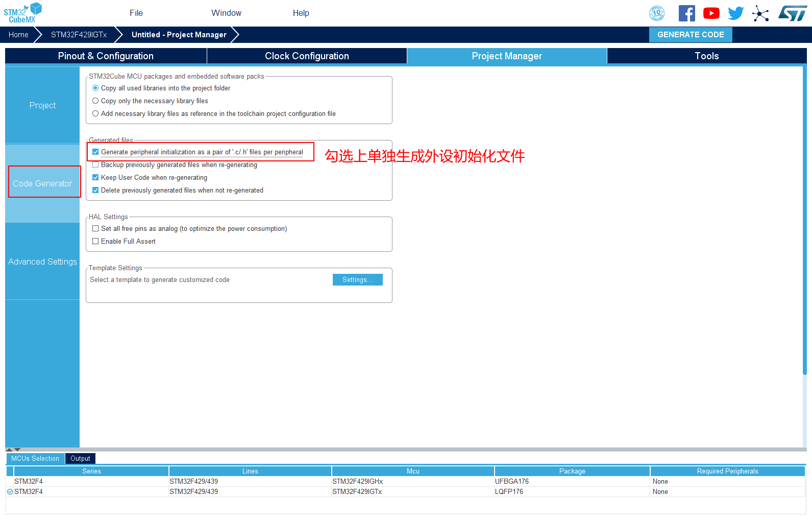The height and width of the screenshot is (520, 812).
Task: Click the ST community network icon
Action: point(760,13)
